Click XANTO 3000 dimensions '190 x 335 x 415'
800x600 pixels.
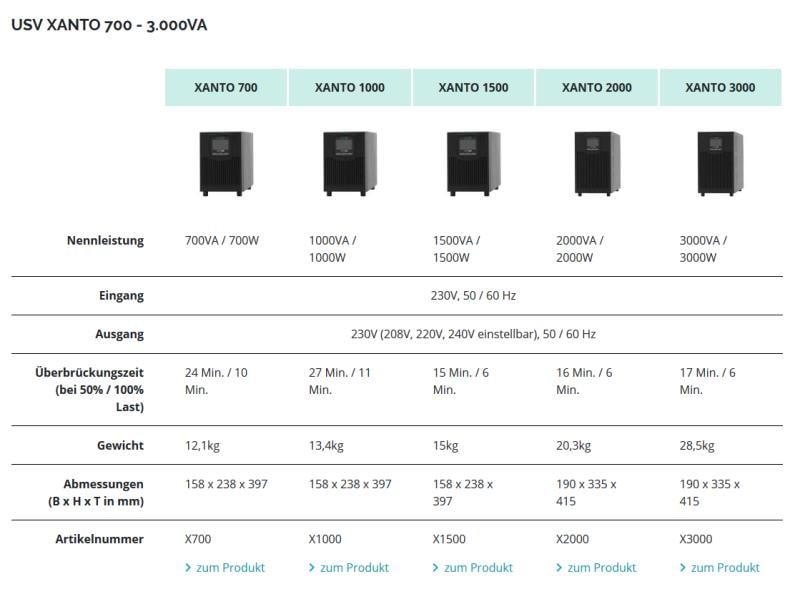pyautogui.click(x=710, y=492)
